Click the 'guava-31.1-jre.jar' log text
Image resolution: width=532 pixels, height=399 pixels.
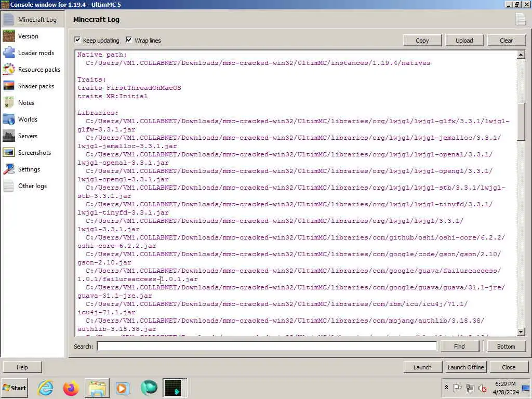[x=115, y=296]
